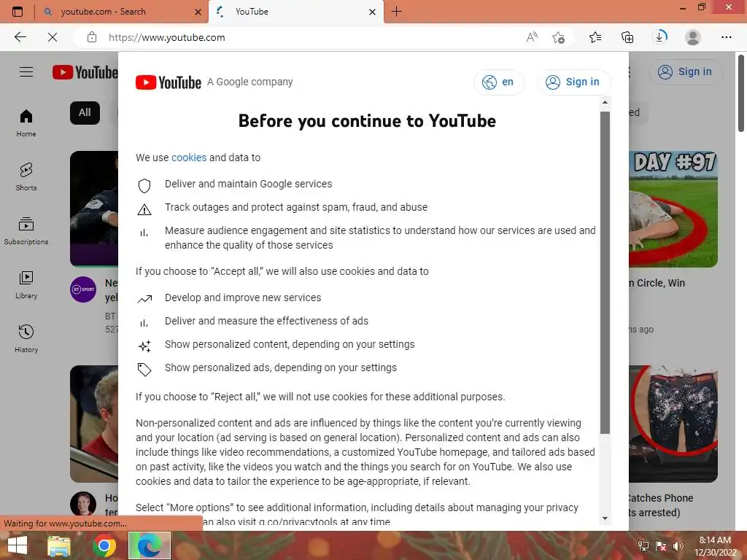This screenshot has width=747, height=560.
Task: Open File Explorer from the taskbar
Action: 59,545
